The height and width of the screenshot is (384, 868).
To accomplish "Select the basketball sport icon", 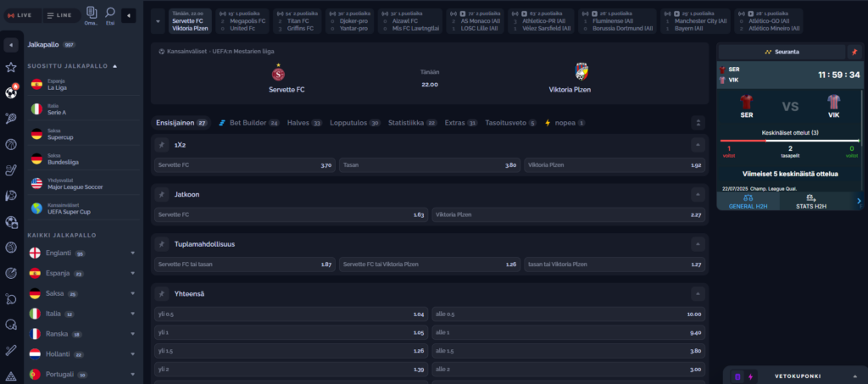I will click(x=10, y=144).
